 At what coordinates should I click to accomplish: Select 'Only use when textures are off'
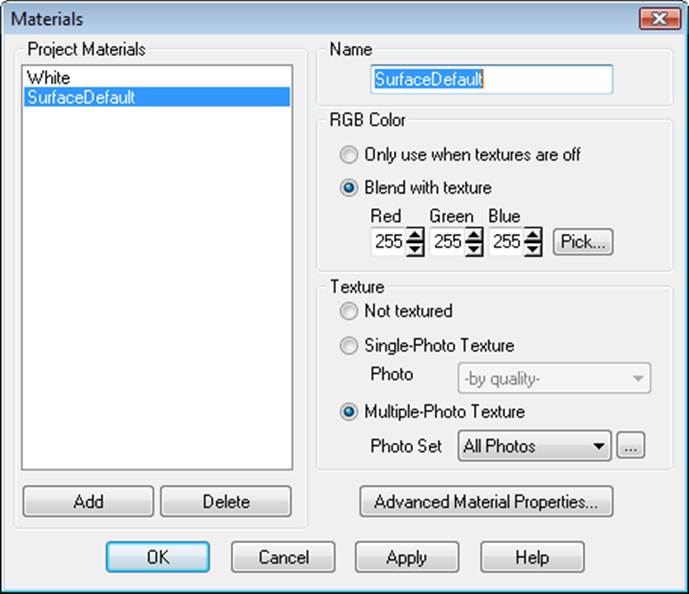[x=348, y=155]
